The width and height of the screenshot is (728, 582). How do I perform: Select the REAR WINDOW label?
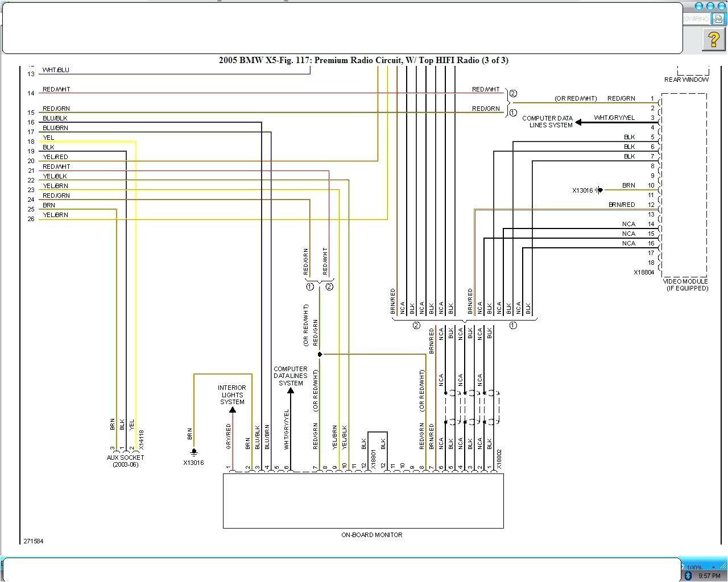pos(686,80)
